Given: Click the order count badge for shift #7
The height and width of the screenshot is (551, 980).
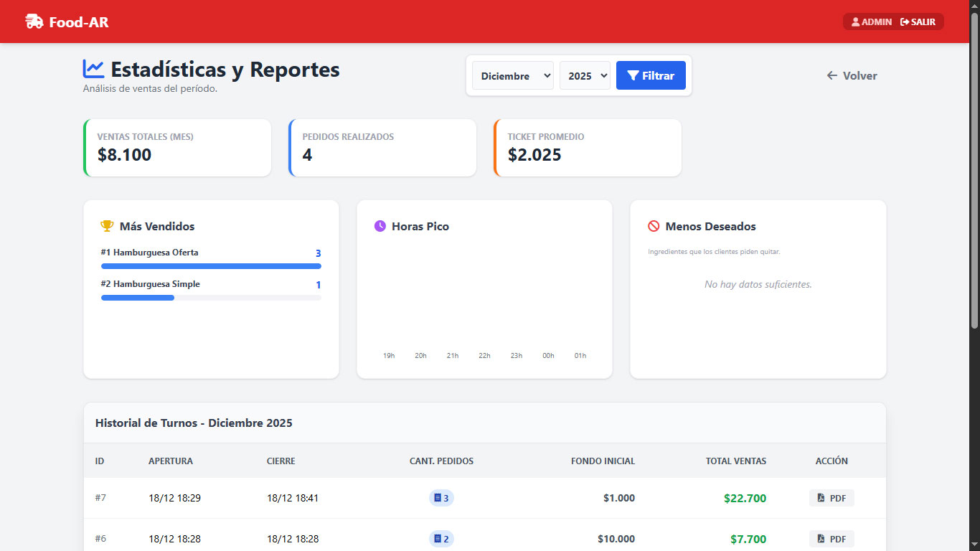Looking at the screenshot, I should tap(441, 498).
